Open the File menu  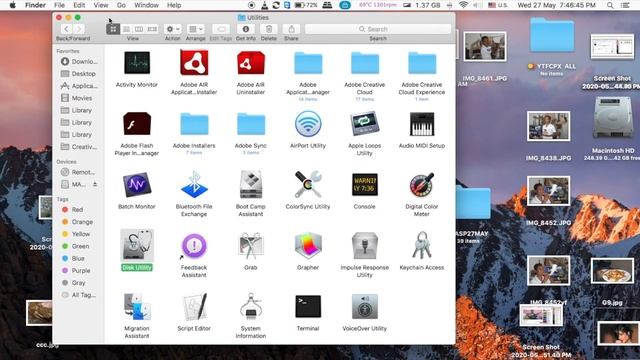(x=60, y=5)
